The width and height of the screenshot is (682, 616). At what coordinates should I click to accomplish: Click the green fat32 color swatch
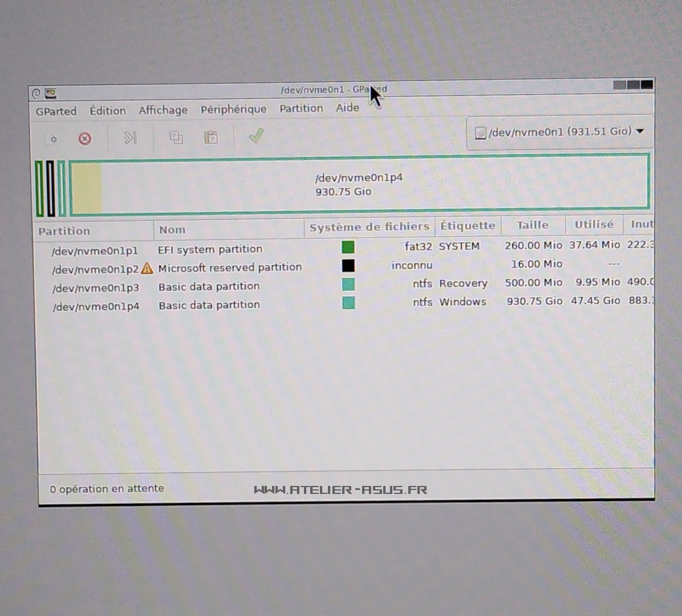pyautogui.click(x=348, y=247)
